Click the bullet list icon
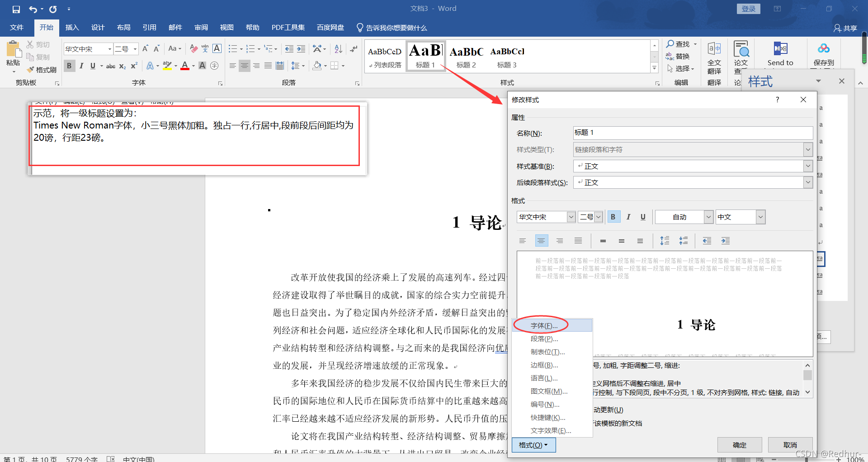 pos(233,48)
